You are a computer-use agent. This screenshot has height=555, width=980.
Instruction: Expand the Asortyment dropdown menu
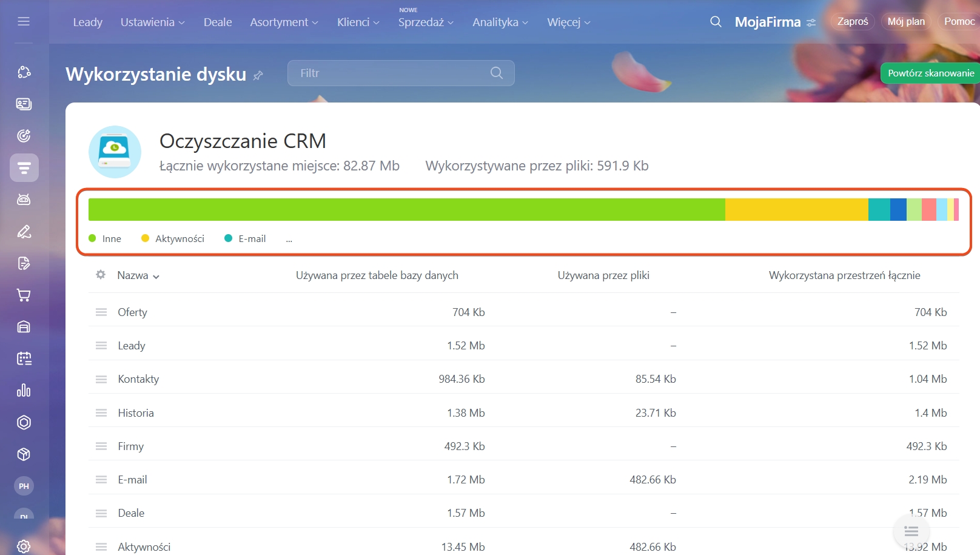(x=284, y=22)
